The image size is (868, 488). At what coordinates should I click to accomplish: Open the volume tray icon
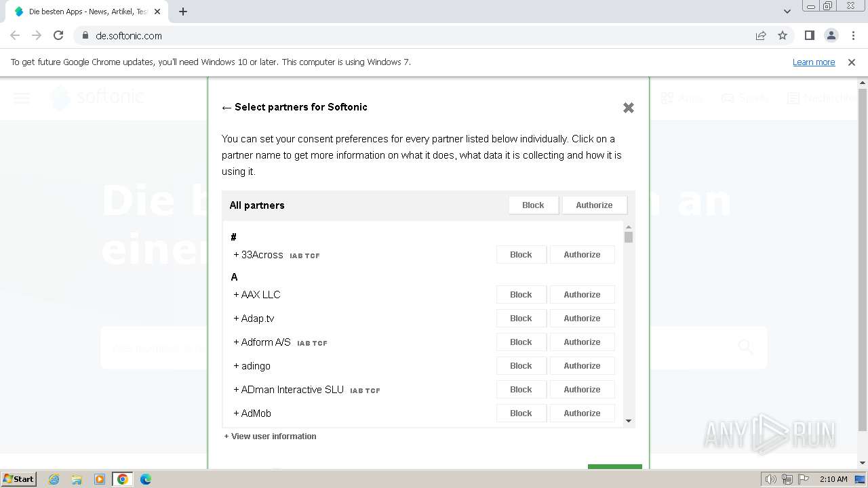(771, 479)
